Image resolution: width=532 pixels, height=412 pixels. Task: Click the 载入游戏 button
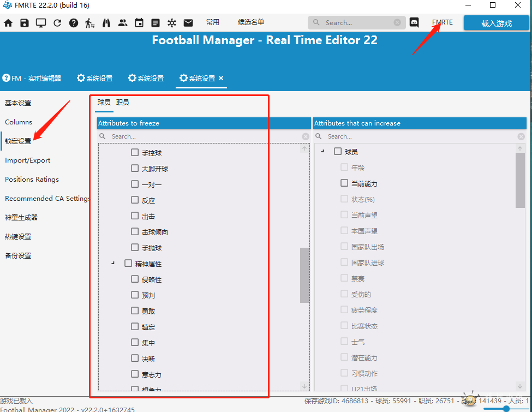point(496,23)
